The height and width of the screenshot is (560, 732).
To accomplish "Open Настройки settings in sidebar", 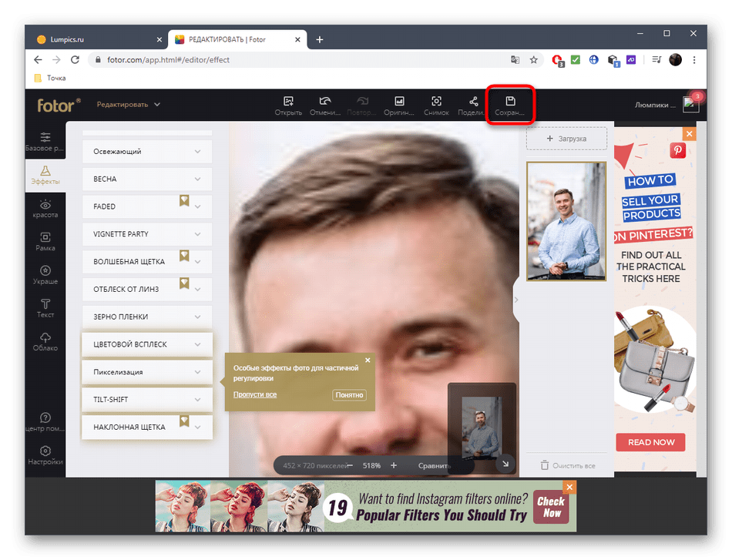I will (x=45, y=456).
